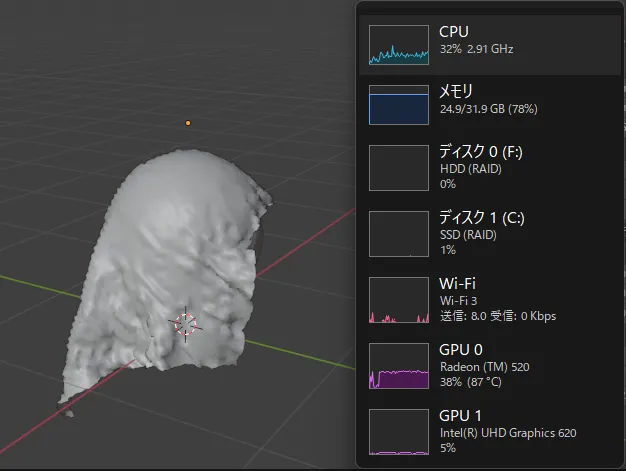Image resolution: width=626 pixels, height=471 pixels.
Task: Select the メモリ heading in performance list
Action: 459,91
